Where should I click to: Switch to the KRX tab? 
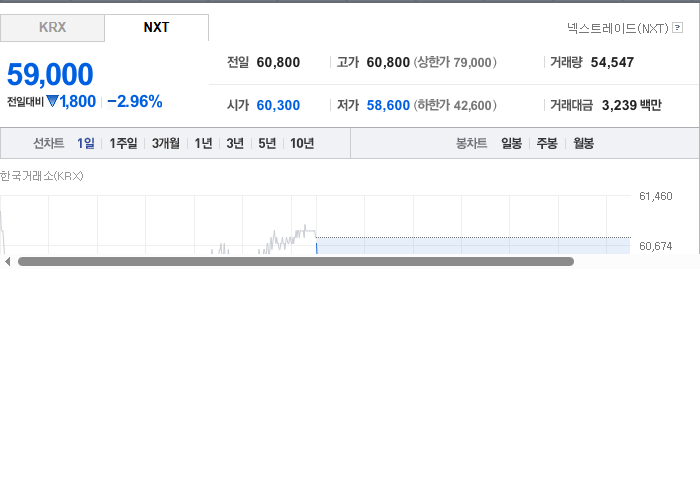52,28
